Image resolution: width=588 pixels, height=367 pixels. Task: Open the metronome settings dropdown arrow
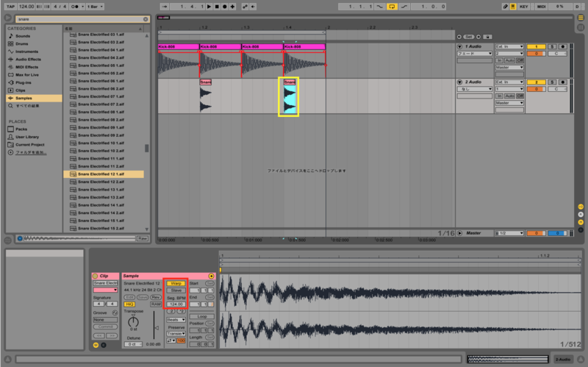click(83, 7)
